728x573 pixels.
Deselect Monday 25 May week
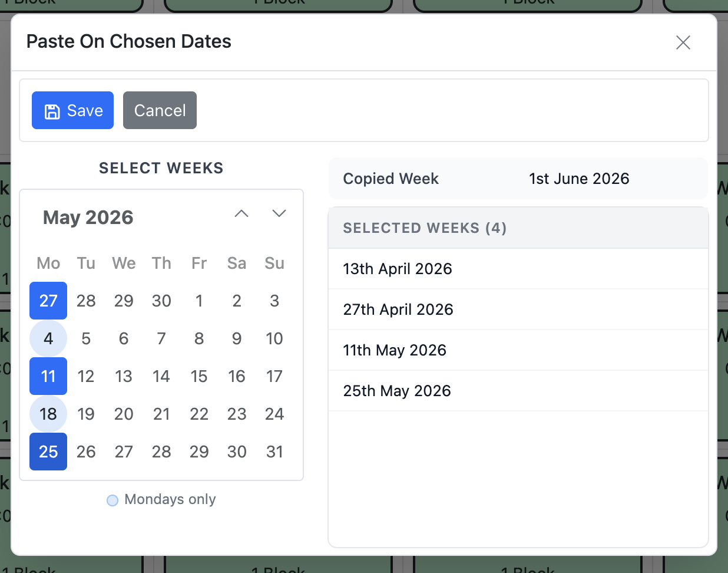(48, 452)
